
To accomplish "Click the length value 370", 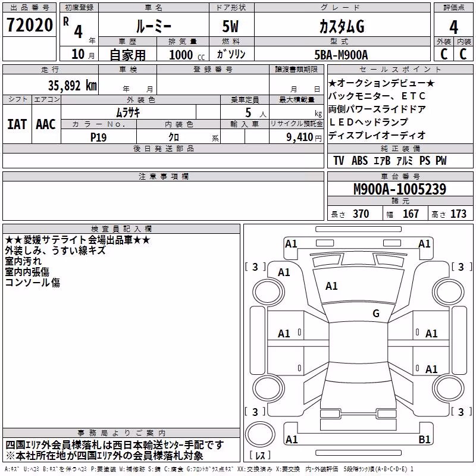I will coord(361,214).
